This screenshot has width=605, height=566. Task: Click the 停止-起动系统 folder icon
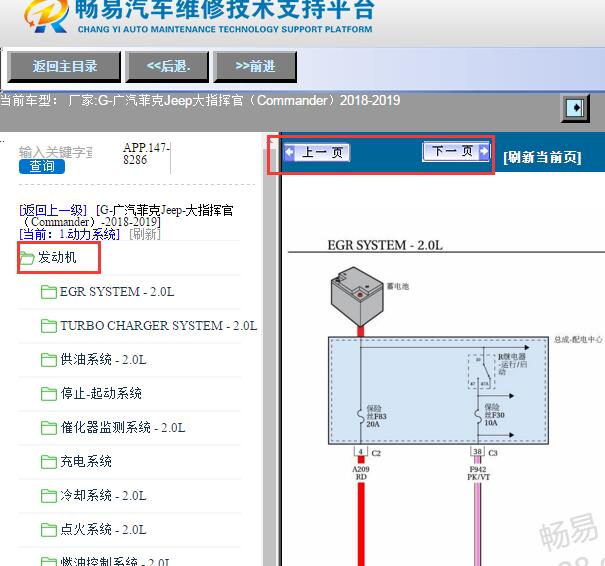49,394
